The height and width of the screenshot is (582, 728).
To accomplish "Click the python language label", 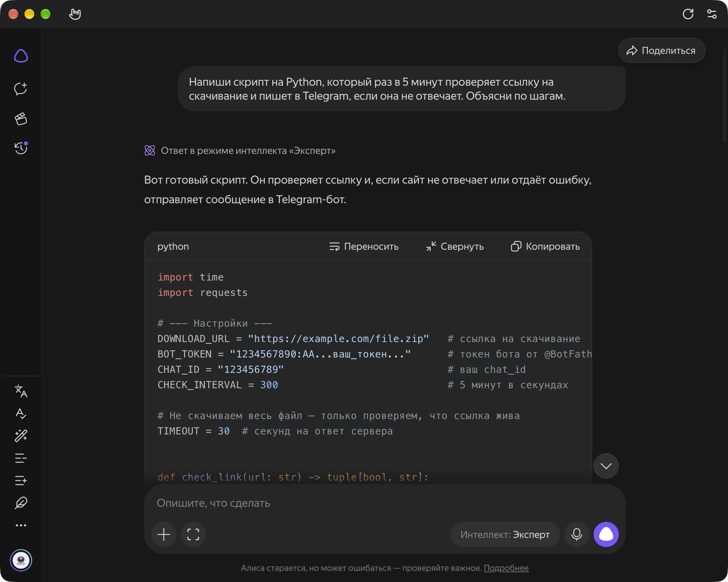I will coord(173,247).
